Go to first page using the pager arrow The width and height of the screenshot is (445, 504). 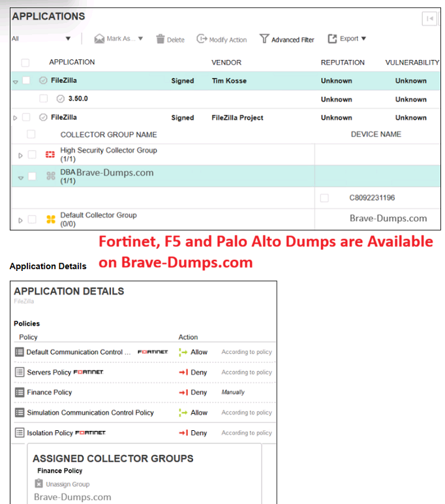[x=429, y=19]
